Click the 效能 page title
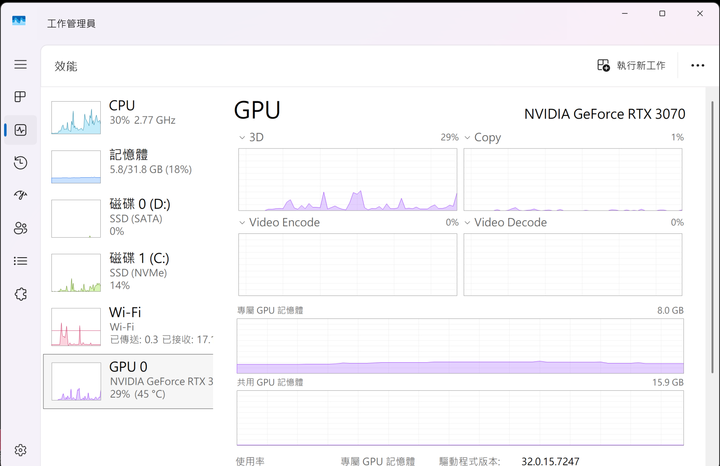Viewport: 720px width, 466px height. [66, 66]
